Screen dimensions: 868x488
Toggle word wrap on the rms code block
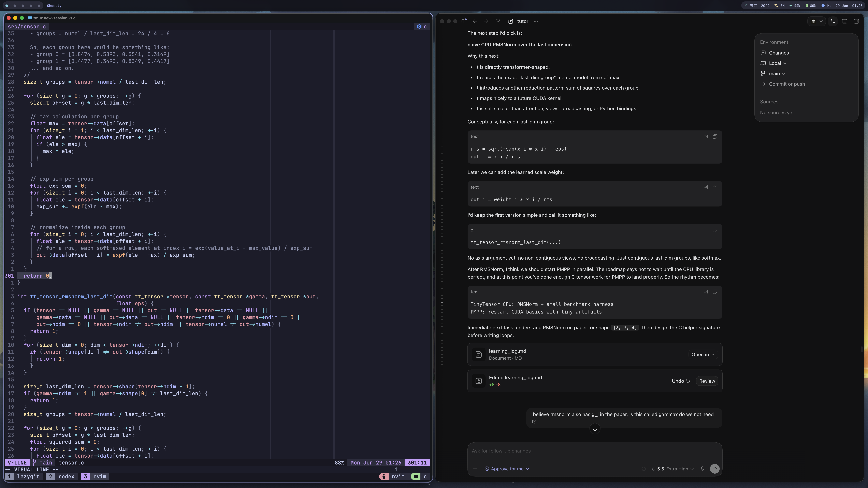706,136
